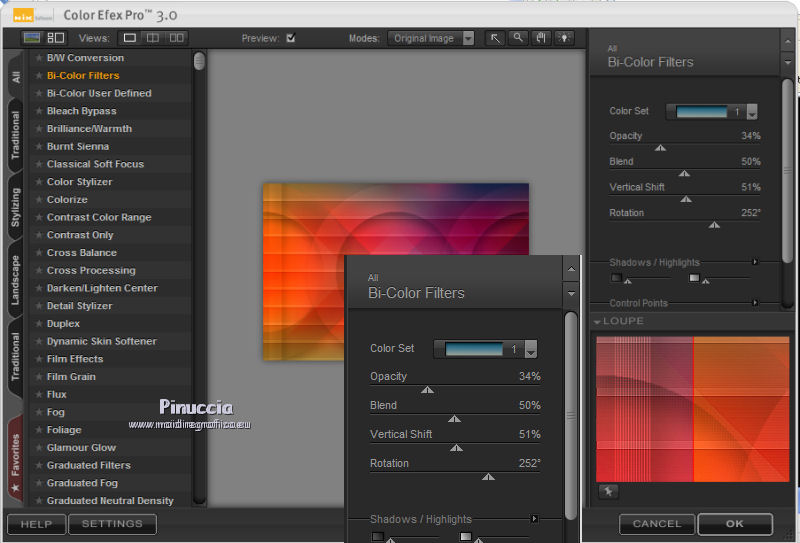Adjust Rotation slider handle in right sidebar
This screenshot has height=543, width=800.
pyautogui.click(x=714, y=225)
